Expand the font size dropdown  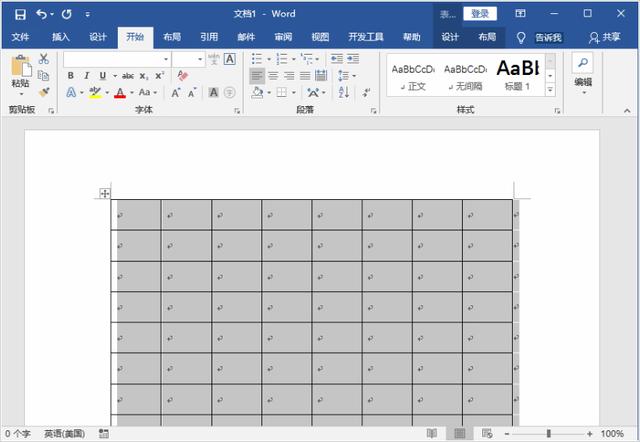coord(200,60)
